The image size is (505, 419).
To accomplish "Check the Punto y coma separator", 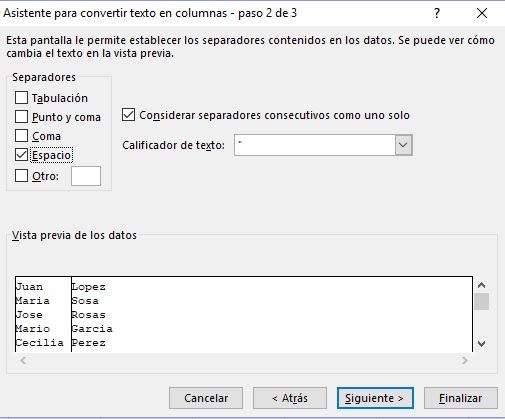I will point(21,117).
